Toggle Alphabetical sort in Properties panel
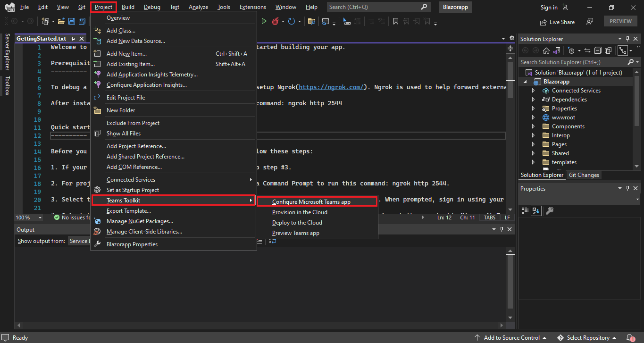 coord(536,211)
